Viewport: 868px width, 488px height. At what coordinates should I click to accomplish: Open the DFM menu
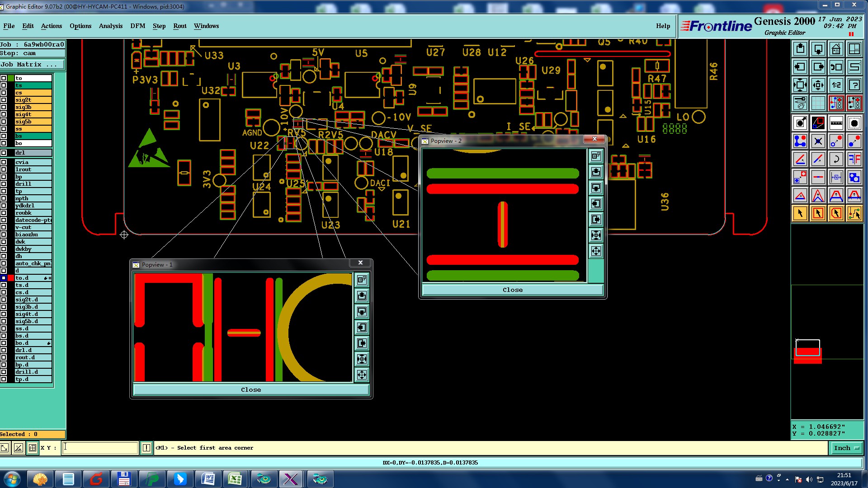pos(138,26)
